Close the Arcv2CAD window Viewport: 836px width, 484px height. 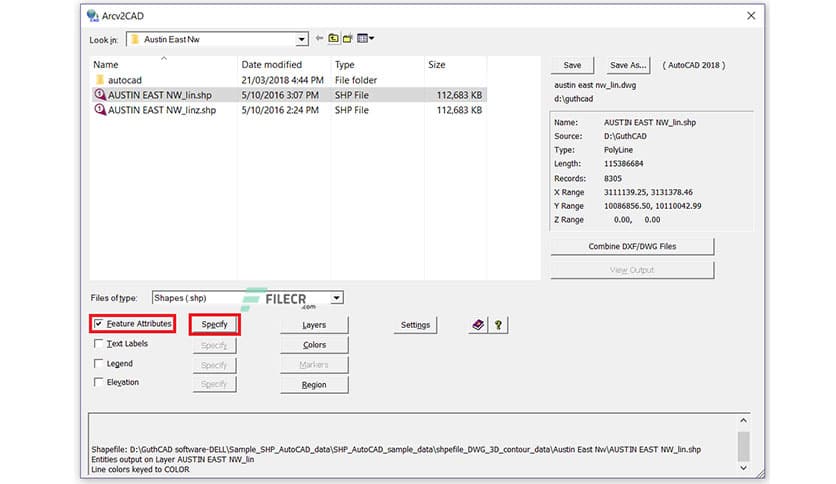(751, 16)
